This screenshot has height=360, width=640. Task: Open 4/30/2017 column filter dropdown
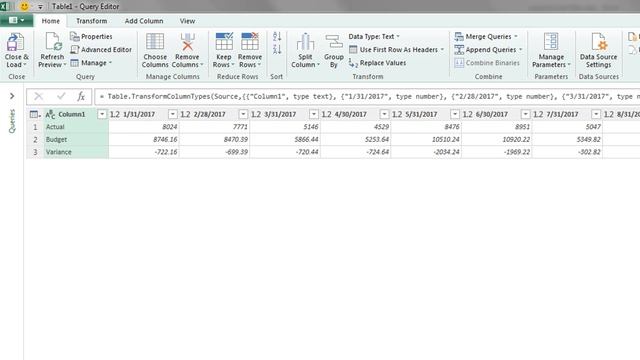click(384, 114)
